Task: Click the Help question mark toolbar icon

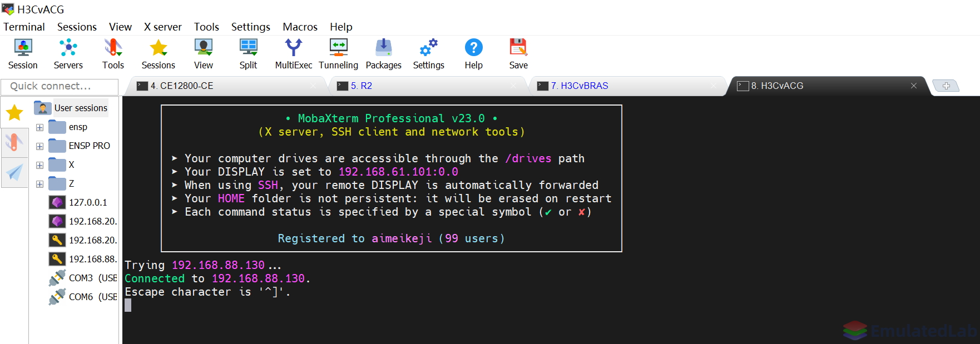Action: coord(473,54)
